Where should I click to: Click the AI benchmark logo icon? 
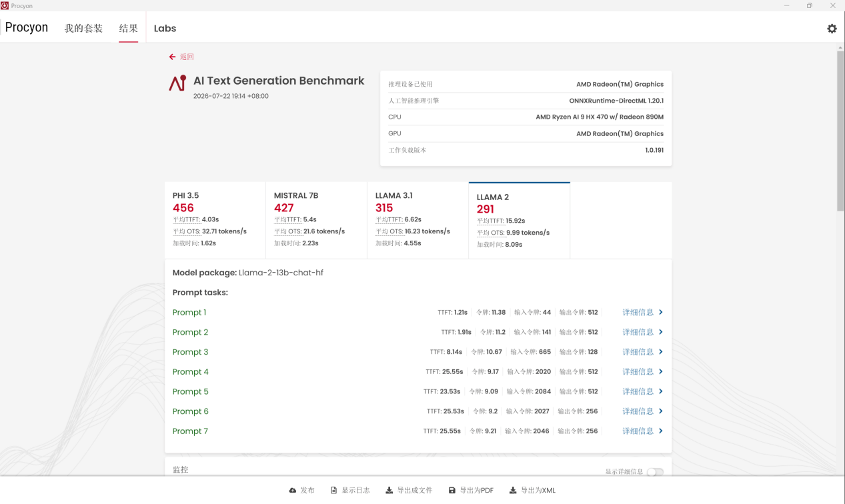click(177, 83)
